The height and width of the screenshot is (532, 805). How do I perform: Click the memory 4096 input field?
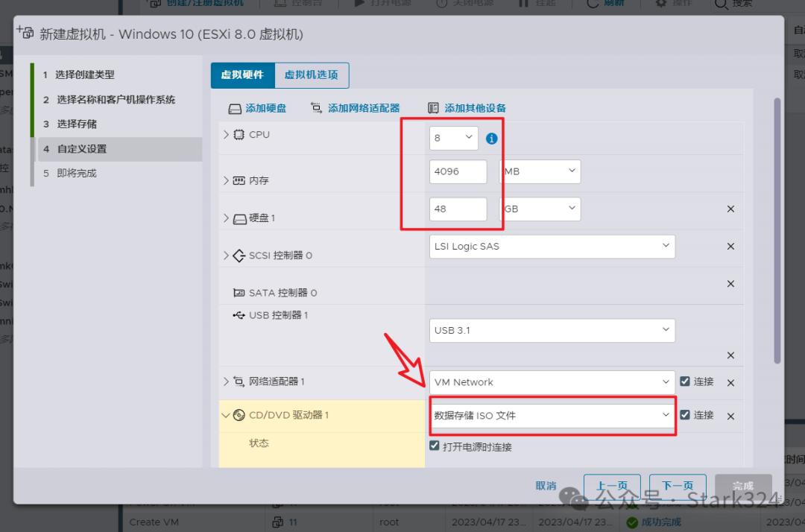[458, 171]
